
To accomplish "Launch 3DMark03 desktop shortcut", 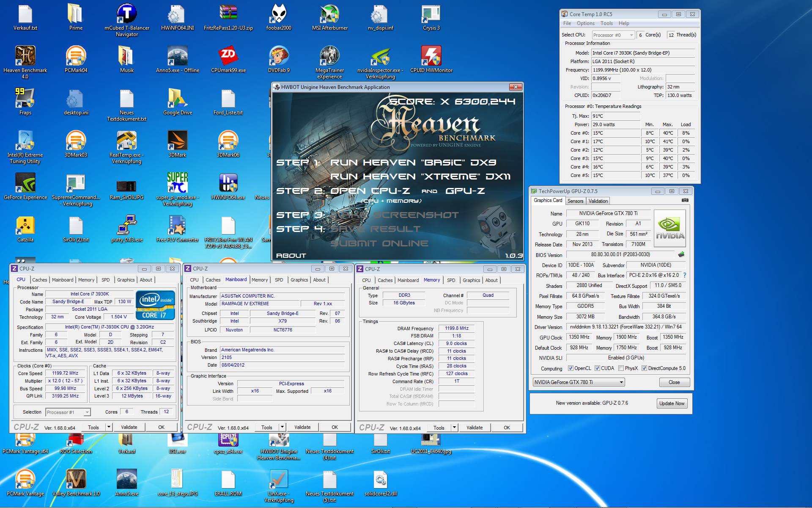I will 76,144.
